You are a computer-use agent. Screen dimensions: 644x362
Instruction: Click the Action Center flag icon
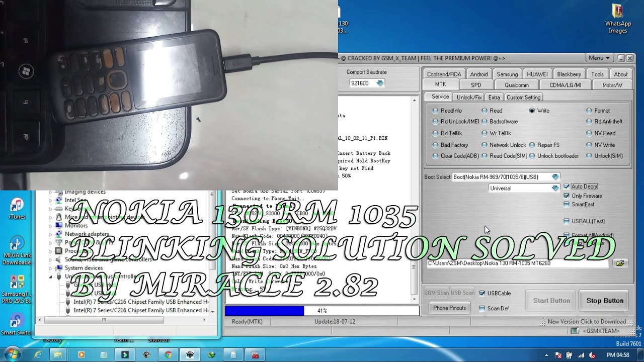point(558,355)
